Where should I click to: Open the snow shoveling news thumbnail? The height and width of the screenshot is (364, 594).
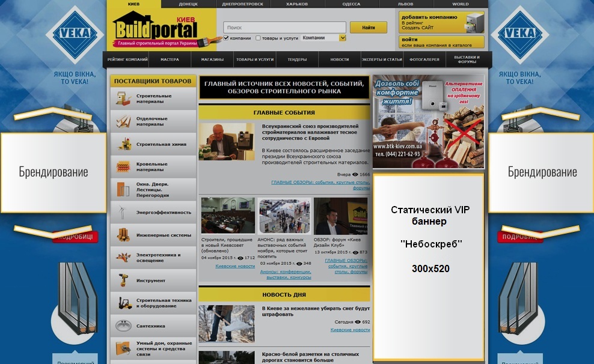[x=227, y=324]
